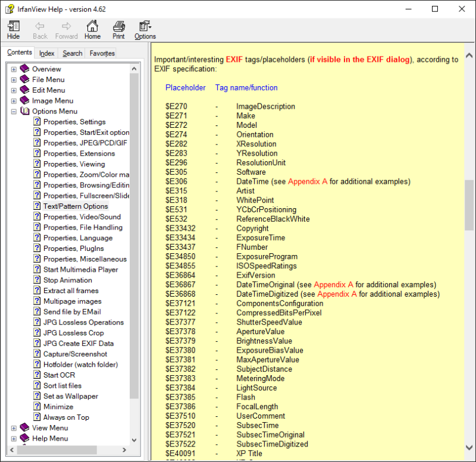Image resolution: width=476 pixels, height=462 pixels.
Task: Click the tree horizontal scroll right arrow
Action: [124, 450]
